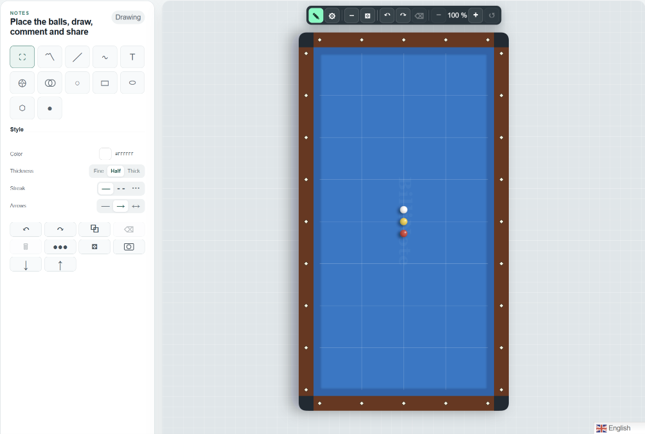The width and height of the screenshot is (645, 434).
Task: Select the polyline path drawing tool
Action: [50, 57]
